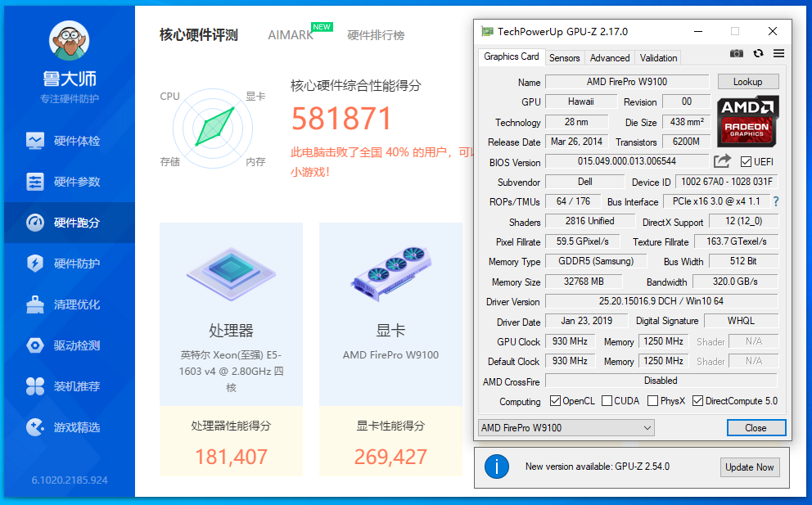
Task: Click the BIOS share/export arrow icon
Action: (722, 161)
